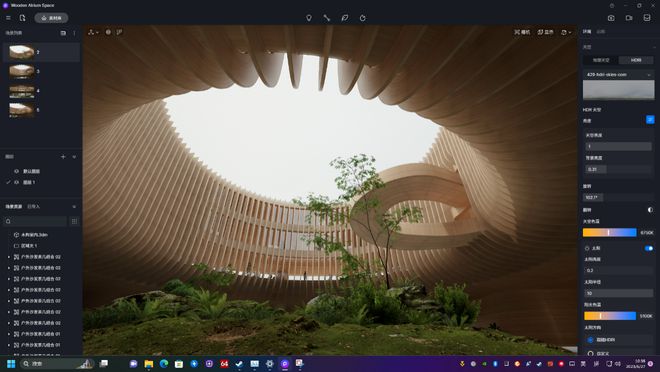Screen dimensions: 660x372
Task: Collapse the layers panel with its chevron
Action: pos(74,157)
